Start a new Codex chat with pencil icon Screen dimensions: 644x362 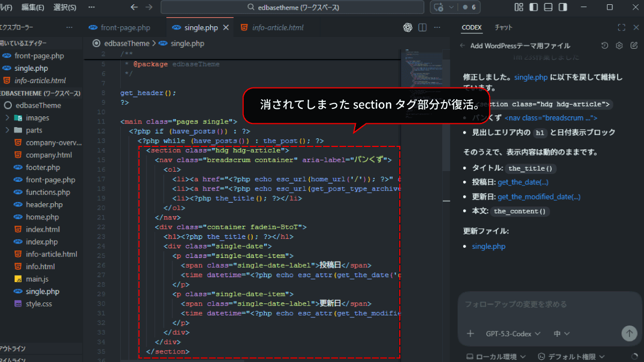[634, 46]
